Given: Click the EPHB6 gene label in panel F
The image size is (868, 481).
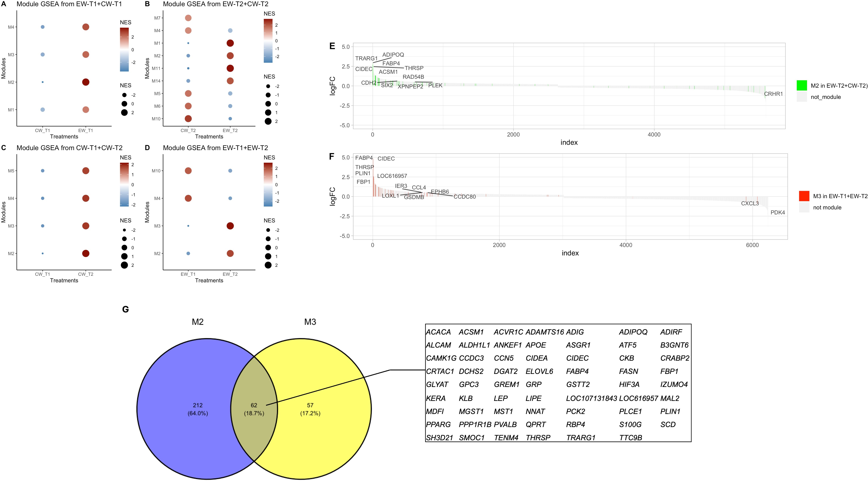Looking at the screenshot, I should coord(440,192).
